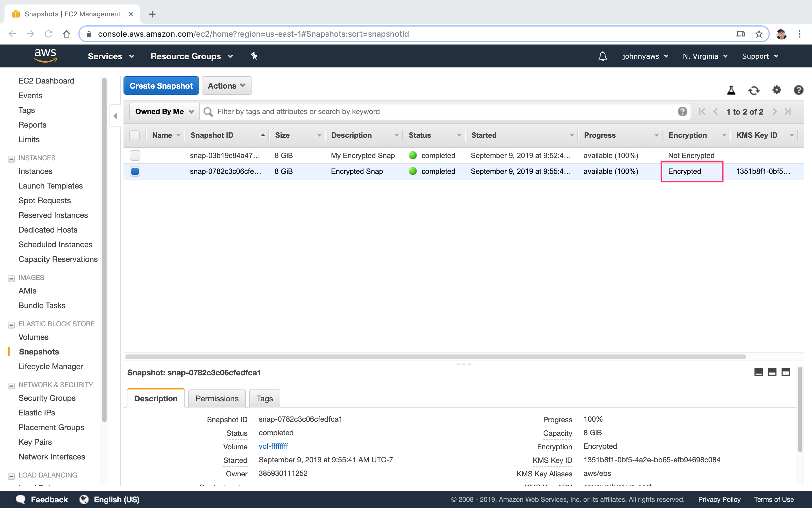The height and width of the screenshot is (508, 812).
Task: Click the AWS logo home icon
Action: pos(45,55)
